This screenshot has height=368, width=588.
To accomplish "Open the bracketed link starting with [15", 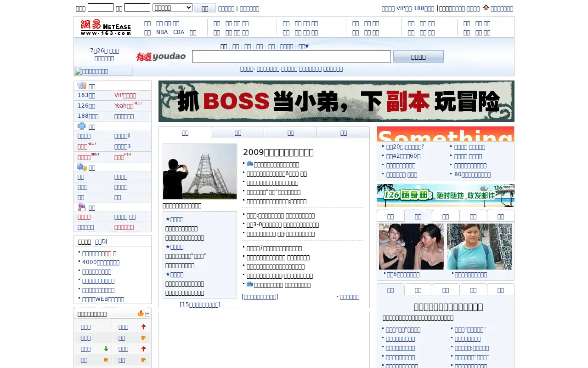I will pyautogui.click(x=200, y=305).
